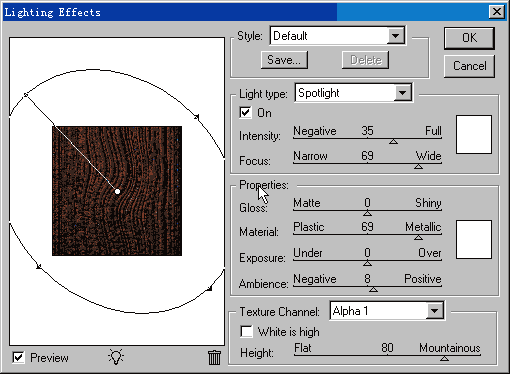Select the white spotlight center point

(117, 191)
